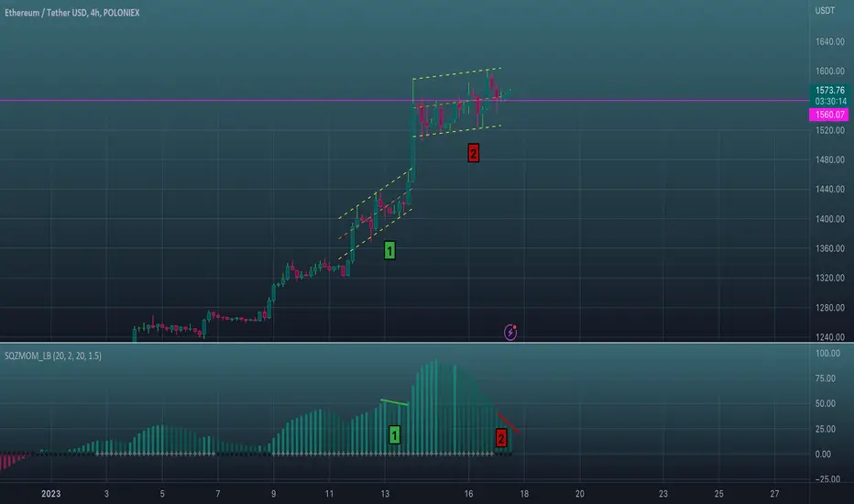The width and height of the screenshot is (854, 504).
Task: Click date 16 on the time axis
Action: click(x=468, y=494)
